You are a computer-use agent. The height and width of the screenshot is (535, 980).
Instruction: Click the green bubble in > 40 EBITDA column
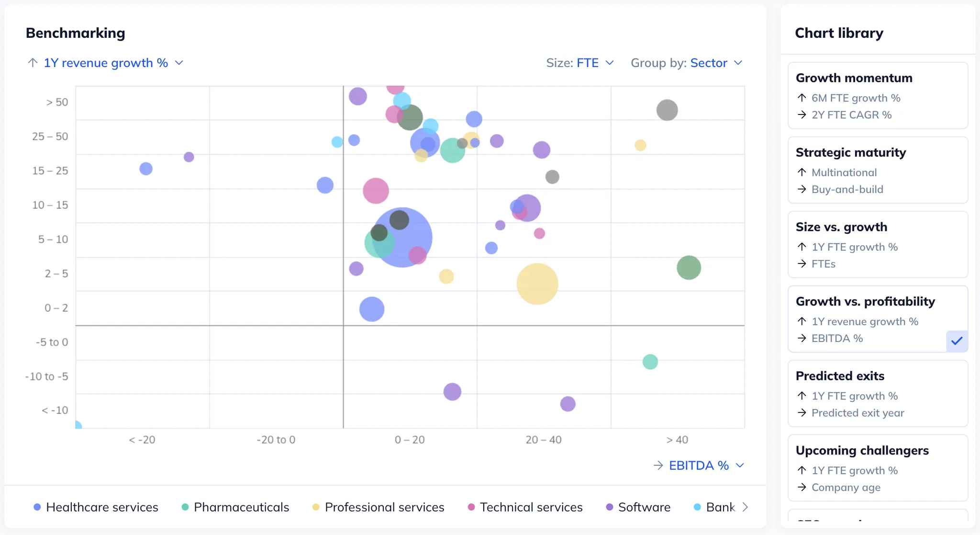click(689, 267)
